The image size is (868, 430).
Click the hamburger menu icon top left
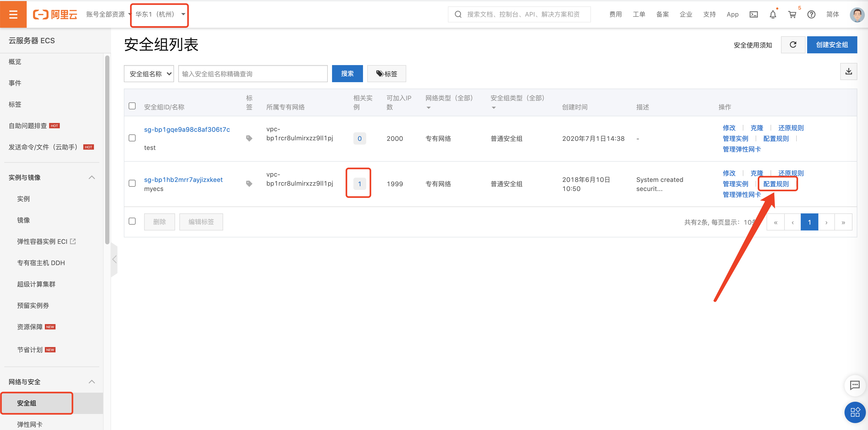tap(13, 14)
